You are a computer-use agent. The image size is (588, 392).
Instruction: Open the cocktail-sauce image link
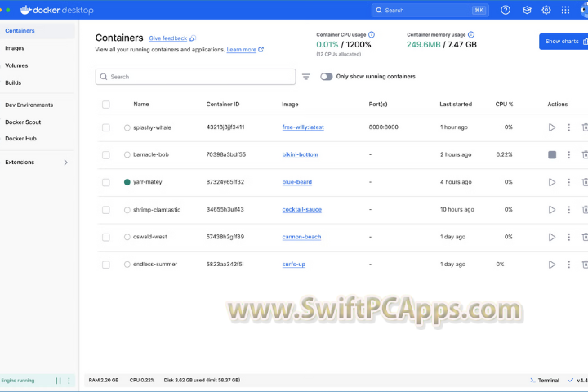(x=302, y=209)
